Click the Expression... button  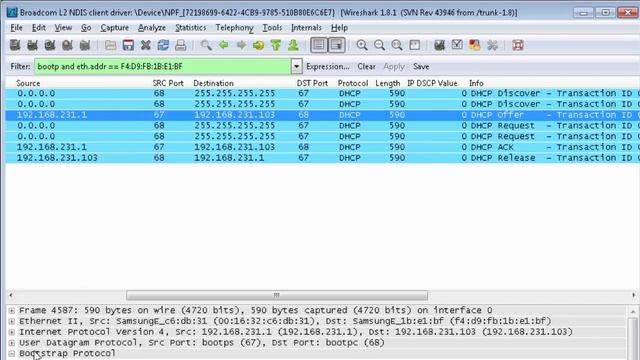pyautogui.click(x=328, y=67)
